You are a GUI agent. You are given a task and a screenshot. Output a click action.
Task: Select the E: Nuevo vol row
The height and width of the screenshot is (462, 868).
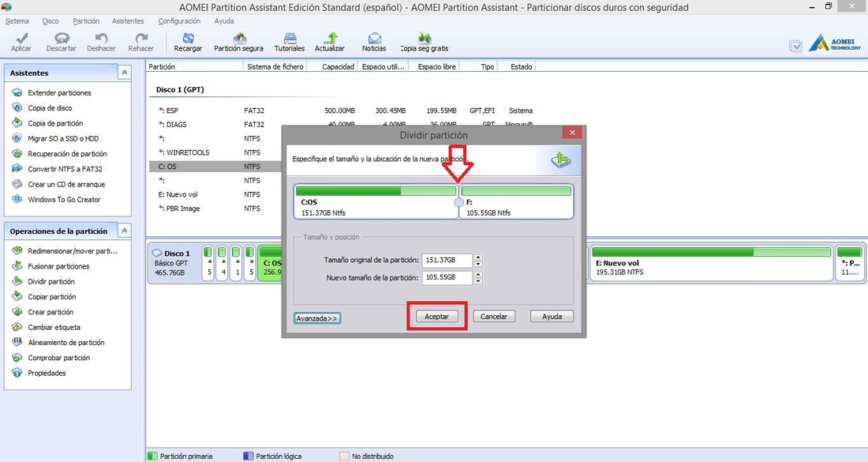point(216,194)
